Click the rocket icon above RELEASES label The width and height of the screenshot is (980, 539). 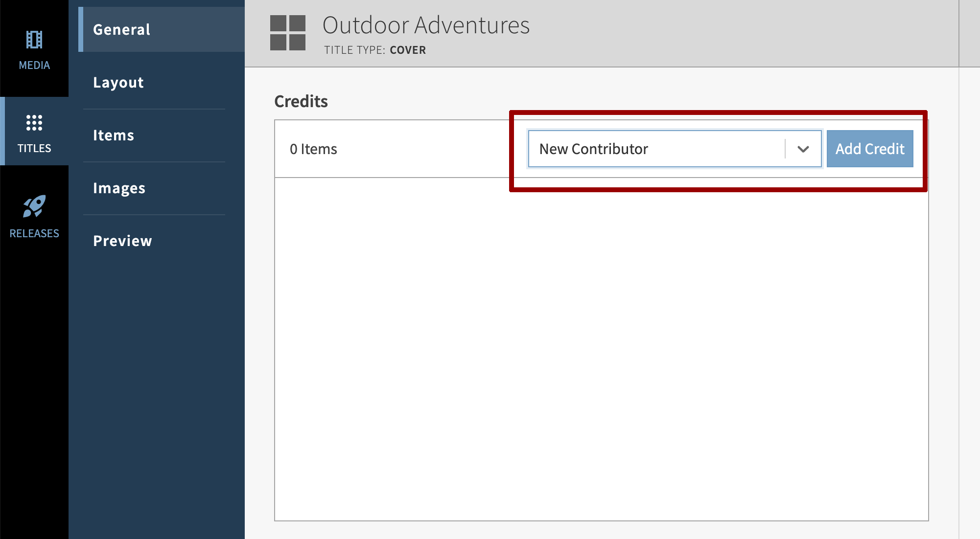pos(34,208)
